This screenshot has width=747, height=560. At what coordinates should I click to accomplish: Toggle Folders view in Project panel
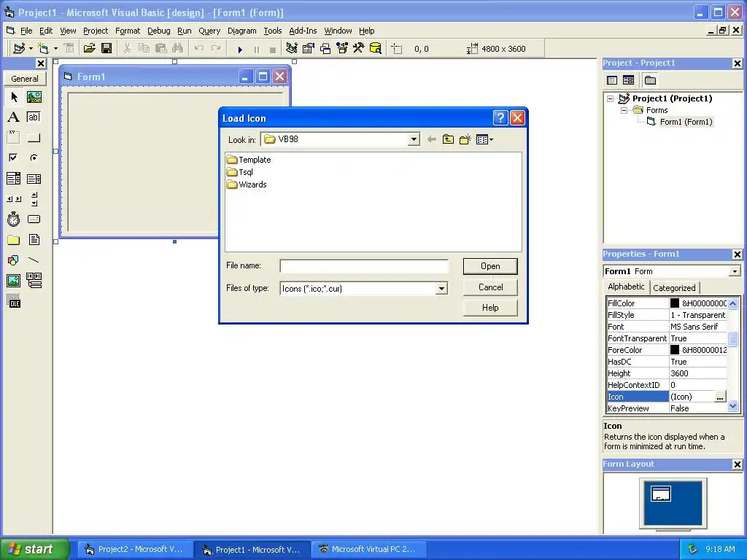(x=650, y=80)
